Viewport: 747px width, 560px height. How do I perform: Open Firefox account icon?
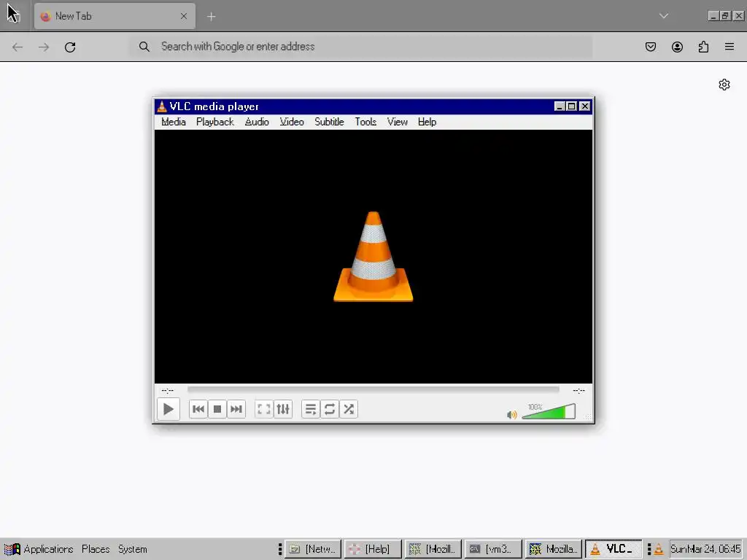click(677, 47)
